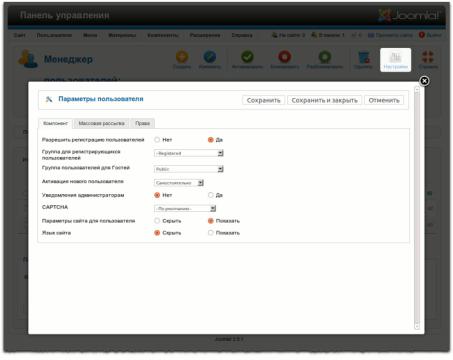Screen dimensions: 453x360
Task: Open the Группа для регистрирующихся пользователей dropdown
Action: coord(189,153)
